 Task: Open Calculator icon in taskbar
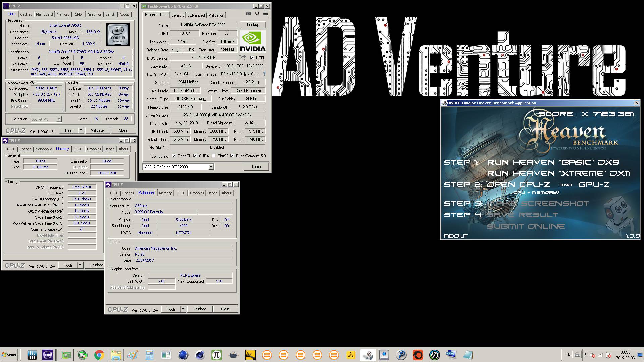tap(149, 355)
